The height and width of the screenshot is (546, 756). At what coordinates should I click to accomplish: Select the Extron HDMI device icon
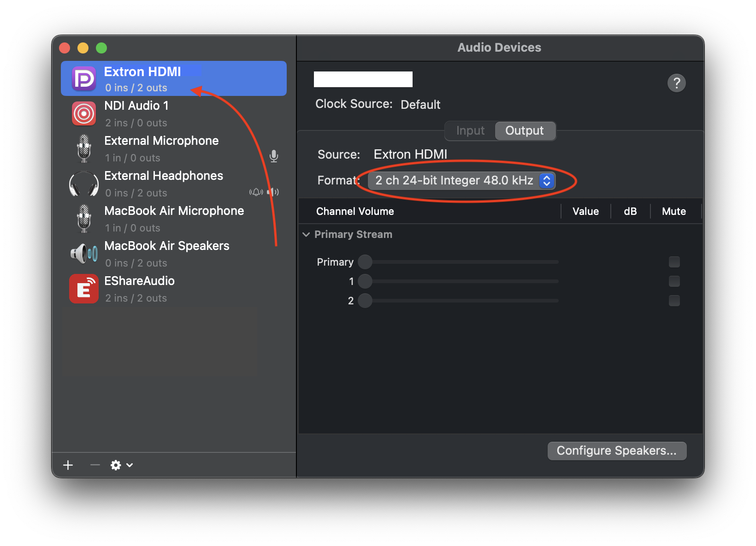(84, 79)
